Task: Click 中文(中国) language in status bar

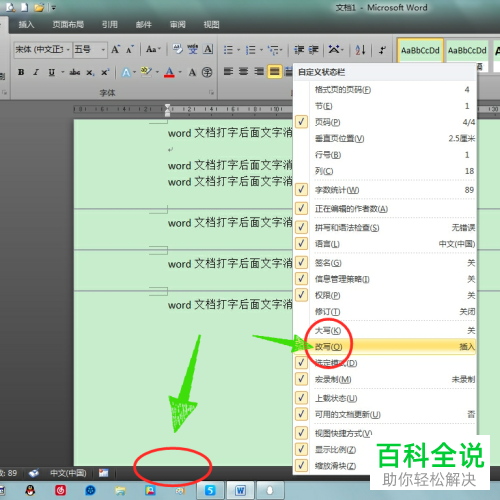Action: tap(68, 473)
